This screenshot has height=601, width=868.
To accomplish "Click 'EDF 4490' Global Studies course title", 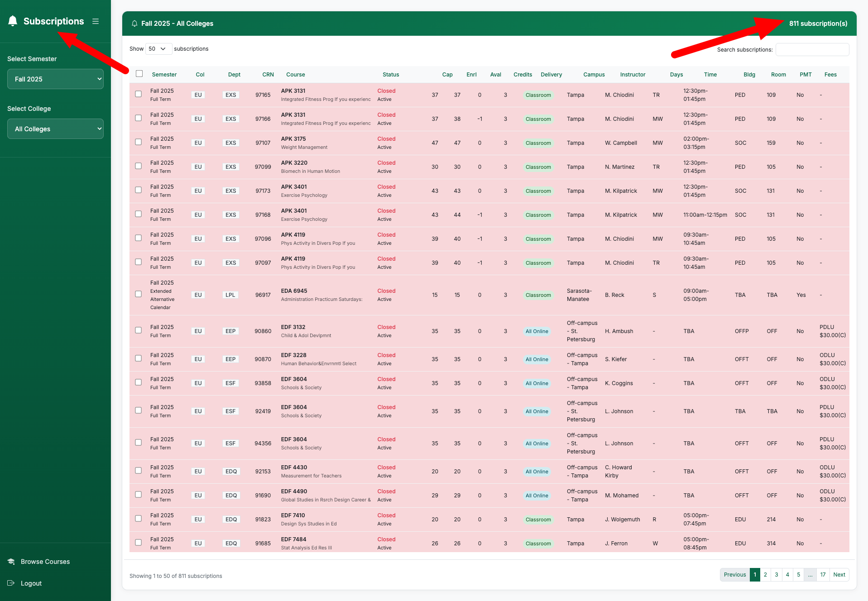I will coord(294,491).
